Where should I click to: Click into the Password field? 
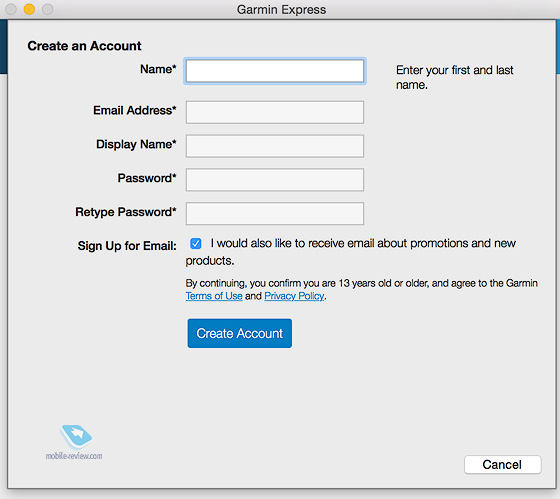[x=275, y=180]
